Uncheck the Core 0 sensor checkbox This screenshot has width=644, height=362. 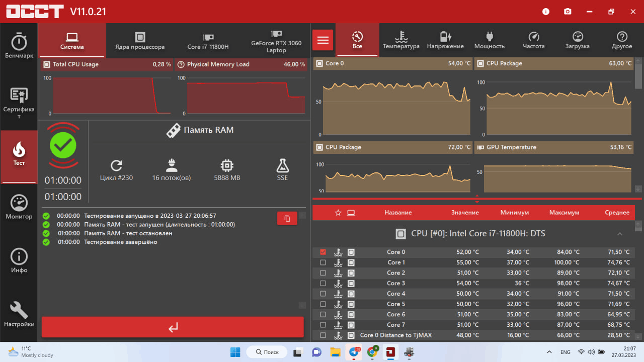(x=323, y=252)
